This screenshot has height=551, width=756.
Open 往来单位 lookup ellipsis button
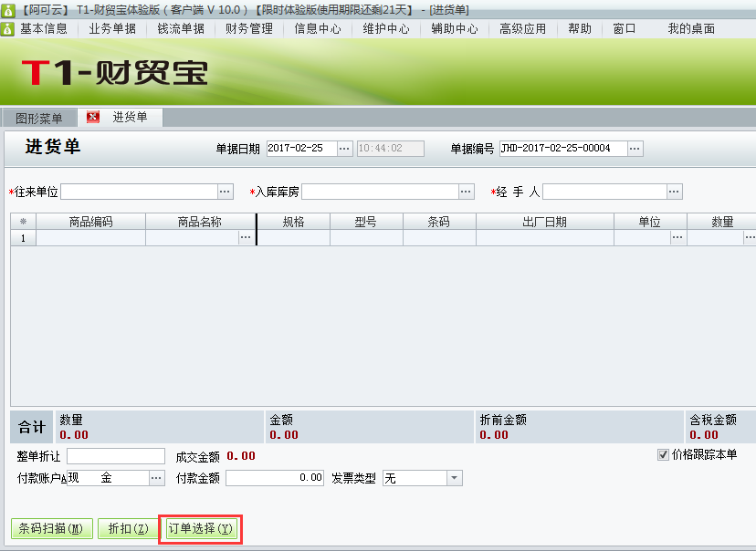[225, 192]
